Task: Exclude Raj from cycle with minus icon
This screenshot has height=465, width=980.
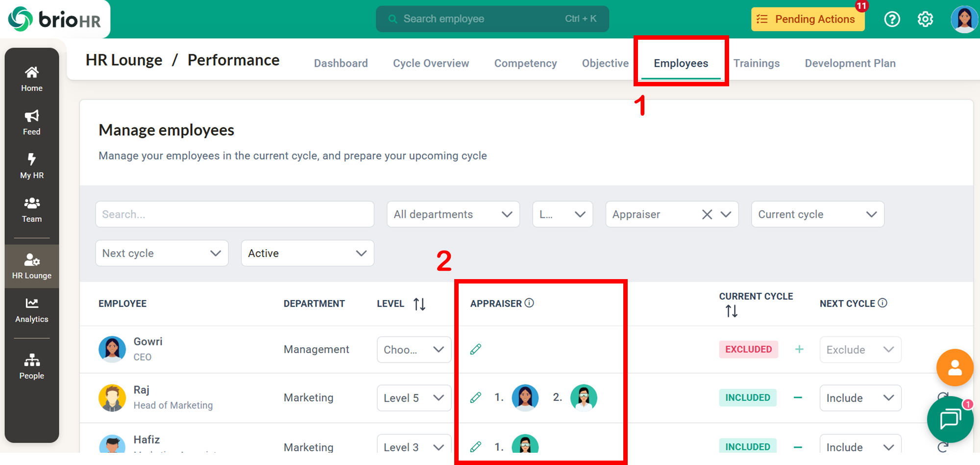Action: click(x=798, y=397)
